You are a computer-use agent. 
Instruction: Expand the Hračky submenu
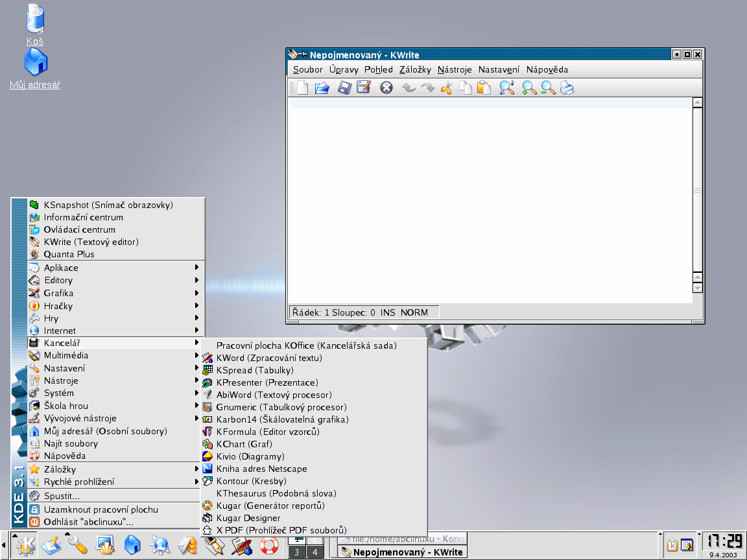coord(116,306)
